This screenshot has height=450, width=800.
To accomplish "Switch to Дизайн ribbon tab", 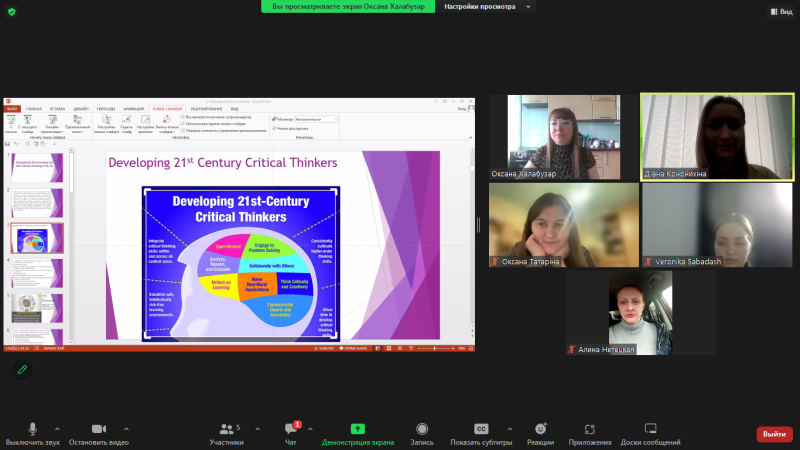I will tap(81, 109).
